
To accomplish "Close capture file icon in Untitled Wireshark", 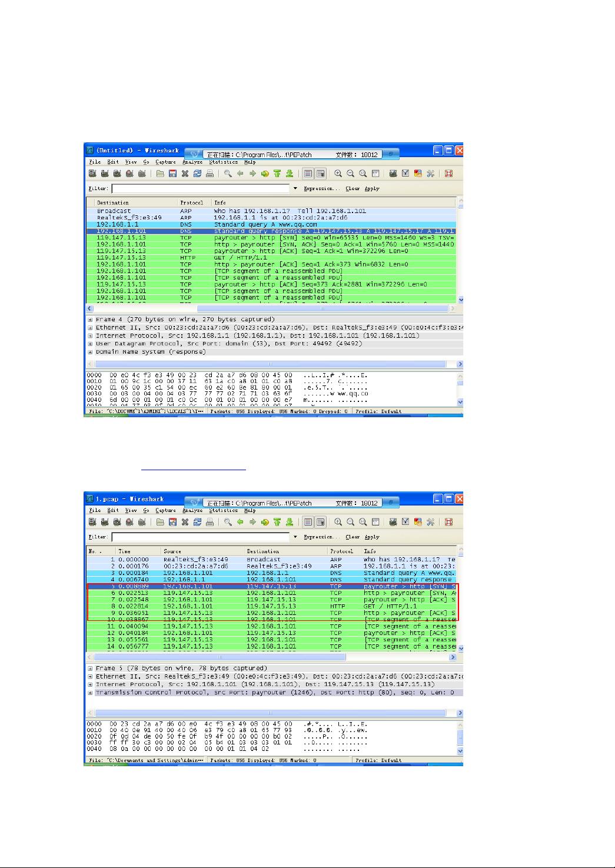I will point(185,174).
